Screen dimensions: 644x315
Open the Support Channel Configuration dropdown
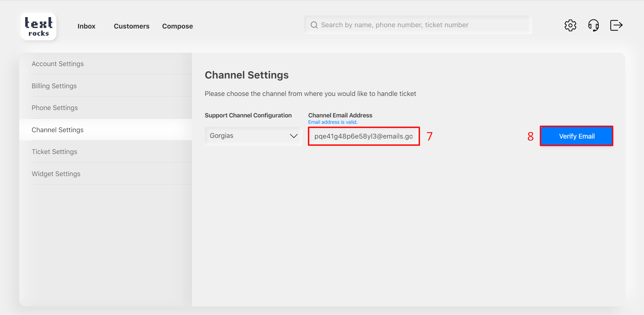click(x=248, y=136)
